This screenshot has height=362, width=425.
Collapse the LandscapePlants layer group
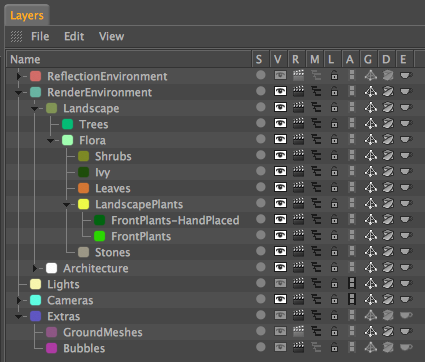66,205
